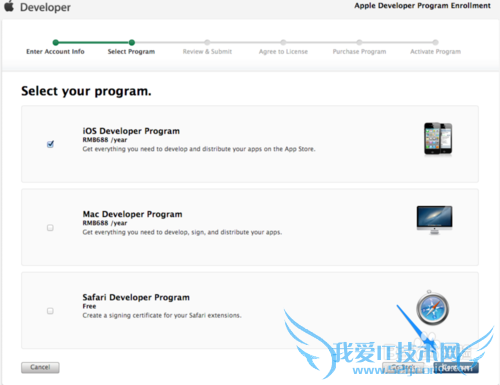Click the blue Continue button
Viewport: 500px width, 385px height.
456,368
